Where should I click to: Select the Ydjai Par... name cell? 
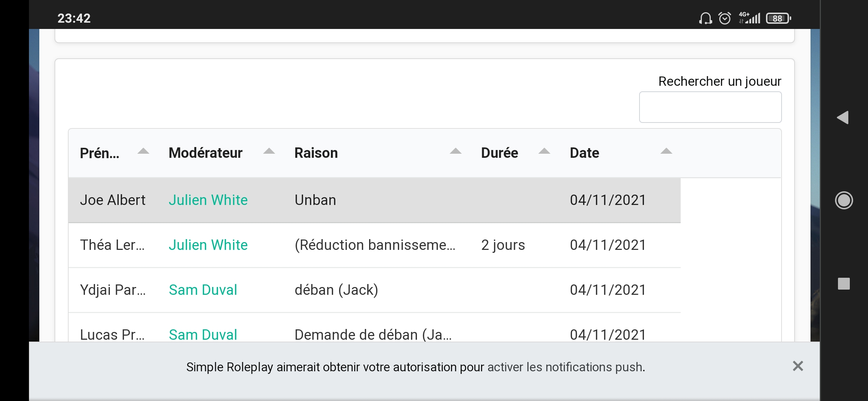tap(113, 290)
